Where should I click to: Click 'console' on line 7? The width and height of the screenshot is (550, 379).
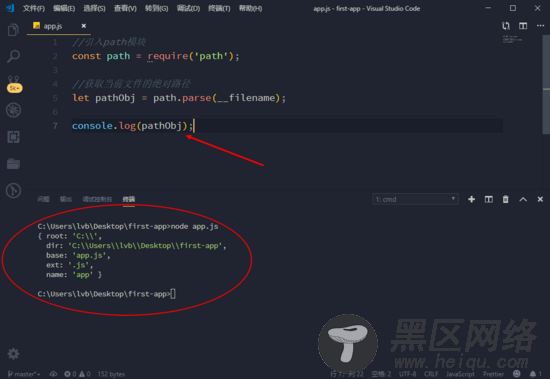(92, 126)
